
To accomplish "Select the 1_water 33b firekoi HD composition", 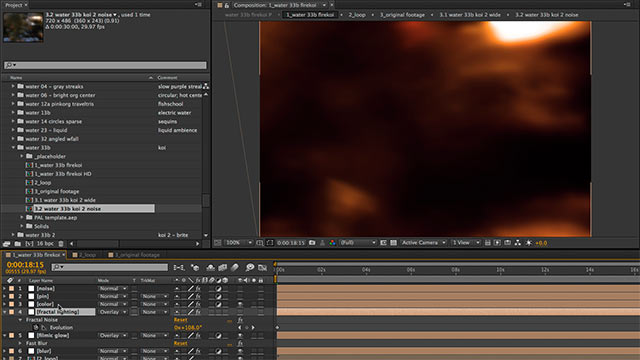I will click(x=63, y=173).
